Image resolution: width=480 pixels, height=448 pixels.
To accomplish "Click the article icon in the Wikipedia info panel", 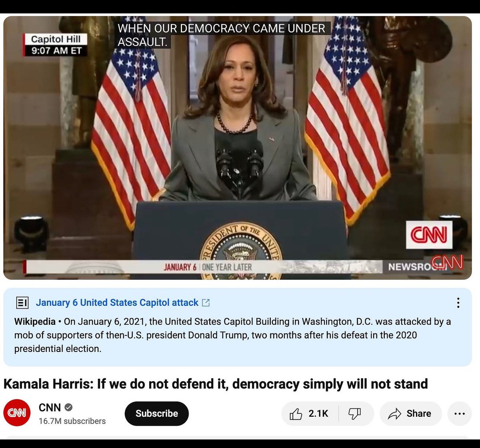I will coord(22,303).
